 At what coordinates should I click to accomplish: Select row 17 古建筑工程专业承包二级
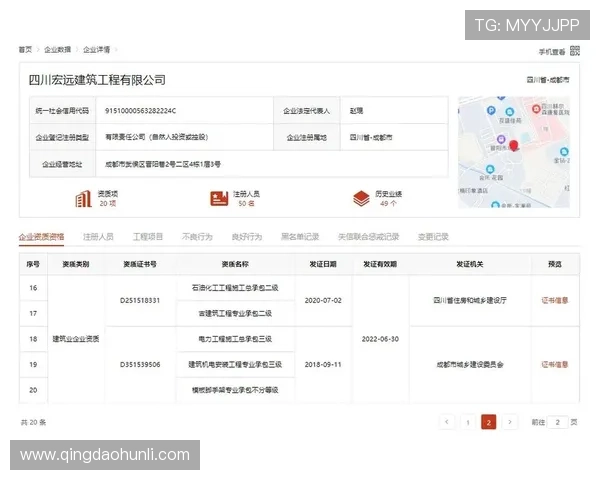(x=235, y=313)
